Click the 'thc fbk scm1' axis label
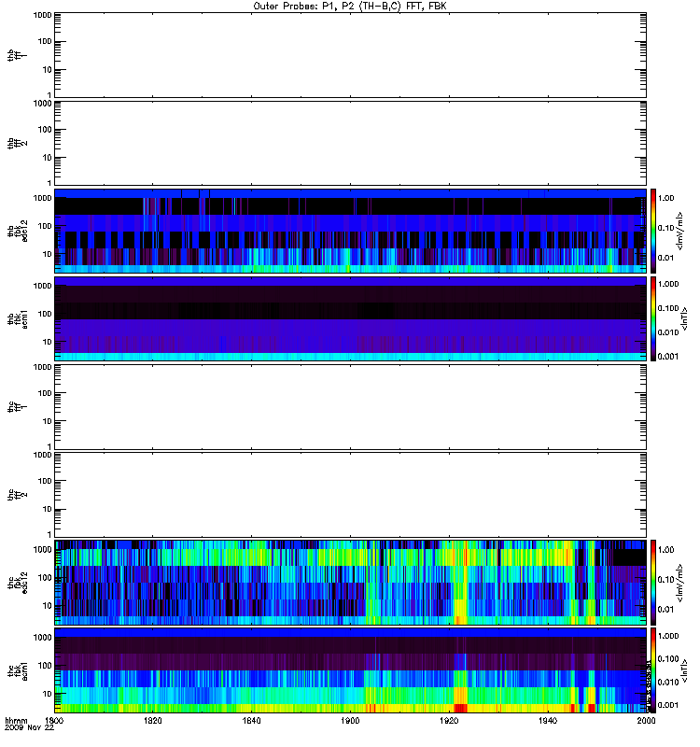 click(17, 670)
